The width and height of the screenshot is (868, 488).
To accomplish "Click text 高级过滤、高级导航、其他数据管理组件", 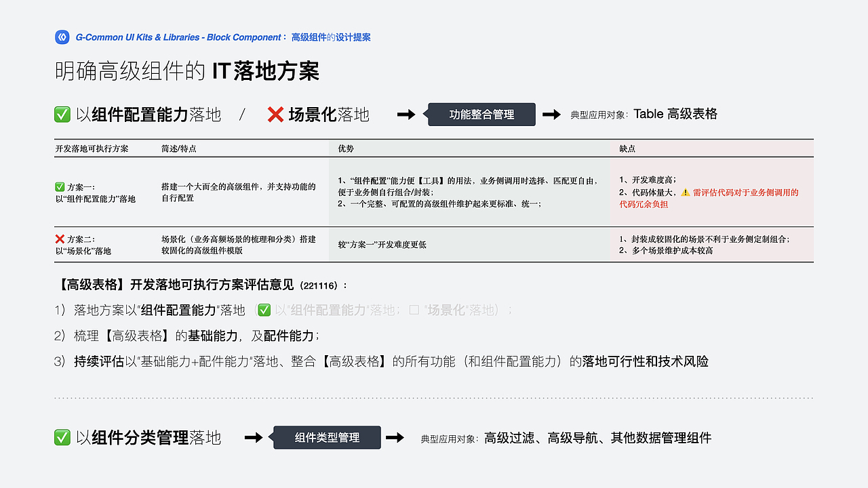I will tap(597, 438).
